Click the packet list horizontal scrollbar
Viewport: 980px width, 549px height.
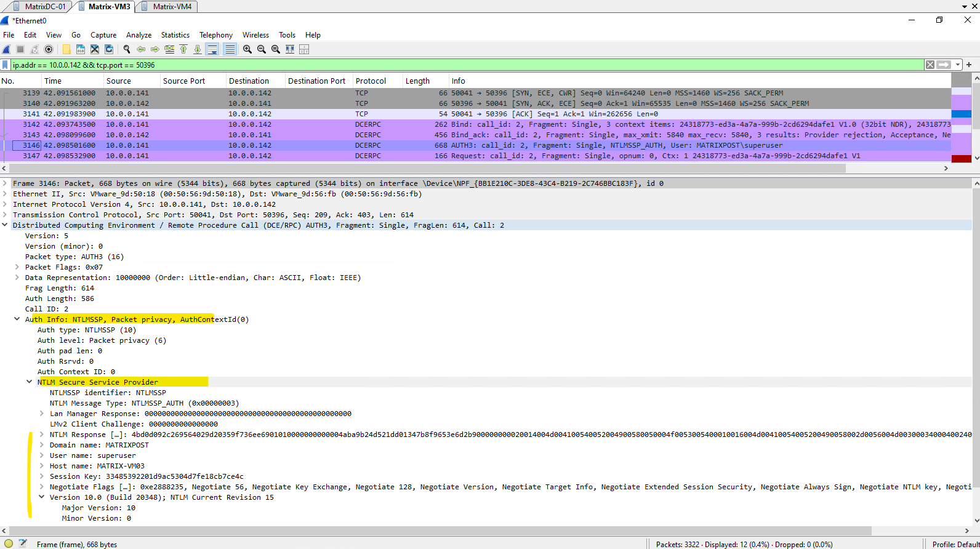coord(428,168)
